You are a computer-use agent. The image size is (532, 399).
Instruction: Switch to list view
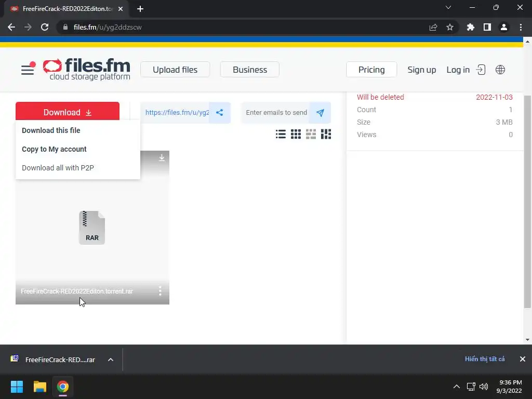(281, 134)
